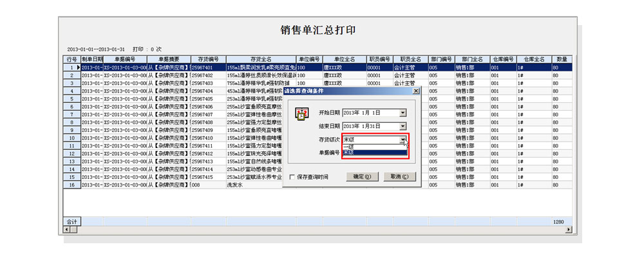644x269 pixels.
Task: Open the 开始日期 date dropdown
Action: pos(403,113)
